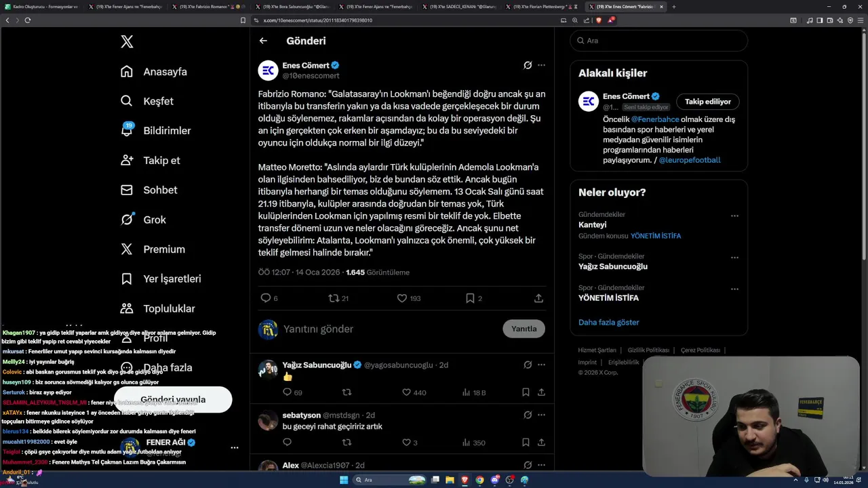Viewport: 868px width, 488px height.
Task: Bookmark the main post with 2 bookmarks
Action: tap(470, 298)
